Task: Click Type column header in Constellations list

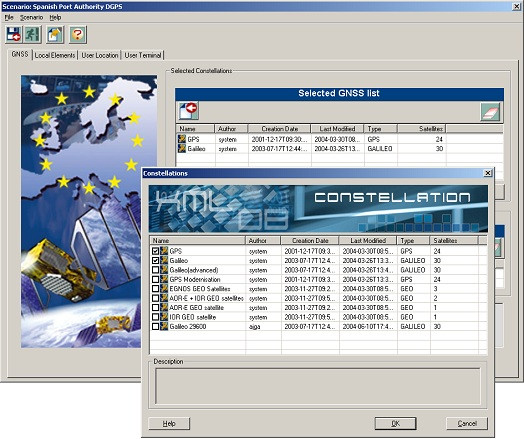Action: click(413, 240)
